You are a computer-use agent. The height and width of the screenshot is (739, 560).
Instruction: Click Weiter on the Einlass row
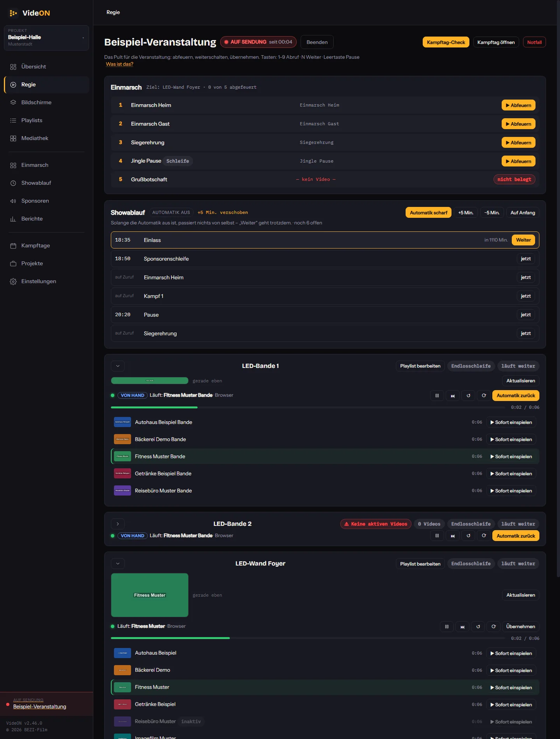(523, 240)
